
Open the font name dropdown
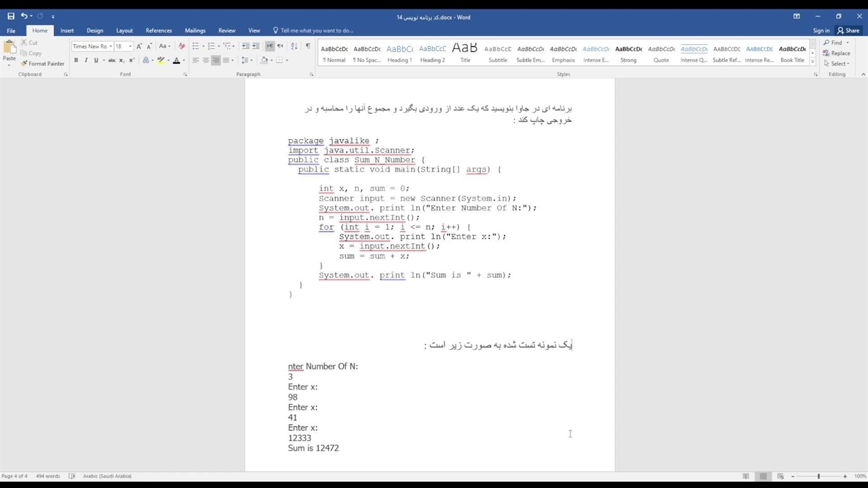point(109,46)
